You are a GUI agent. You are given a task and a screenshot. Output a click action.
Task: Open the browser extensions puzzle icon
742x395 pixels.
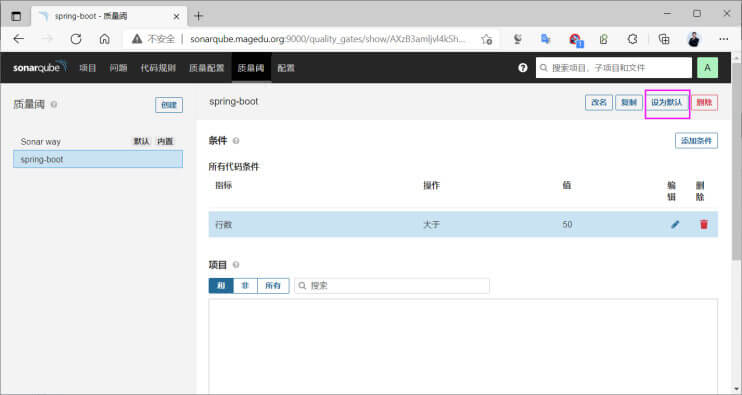[633, 39]
